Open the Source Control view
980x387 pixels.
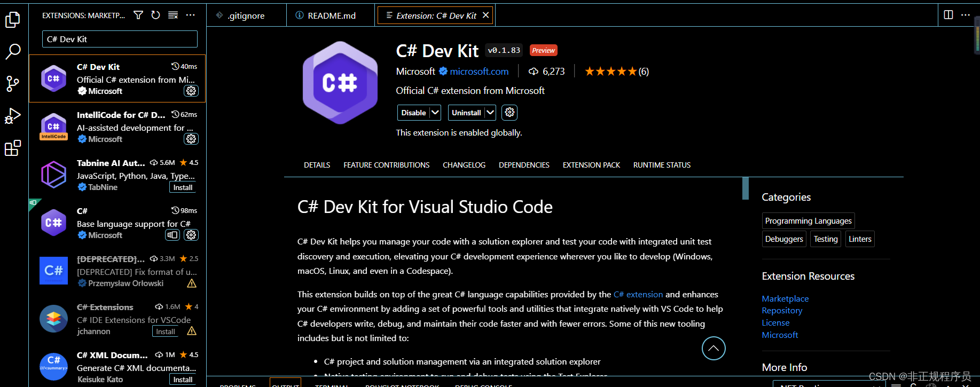[x=12, y=84]
